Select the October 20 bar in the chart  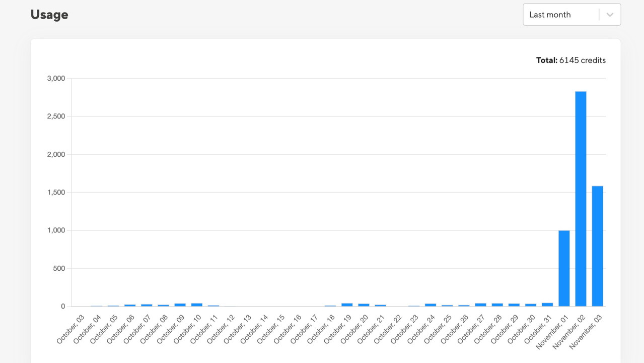click(x=364, y=305)
